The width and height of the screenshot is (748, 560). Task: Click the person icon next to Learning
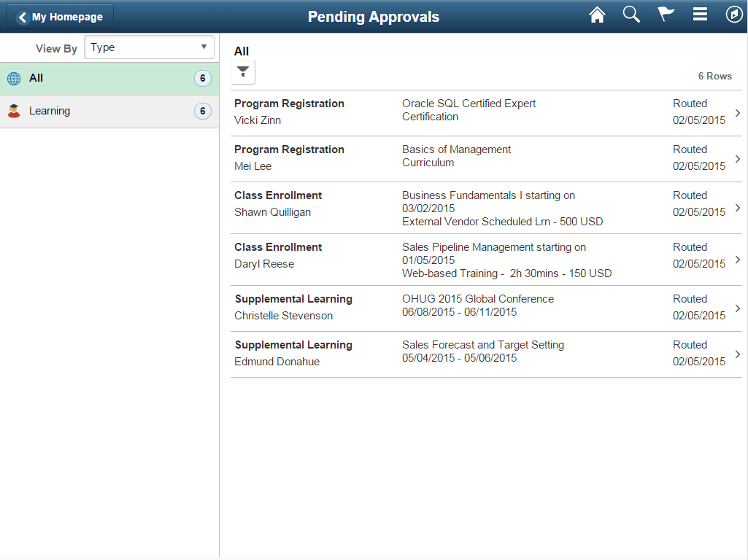(x=14, y=111)
